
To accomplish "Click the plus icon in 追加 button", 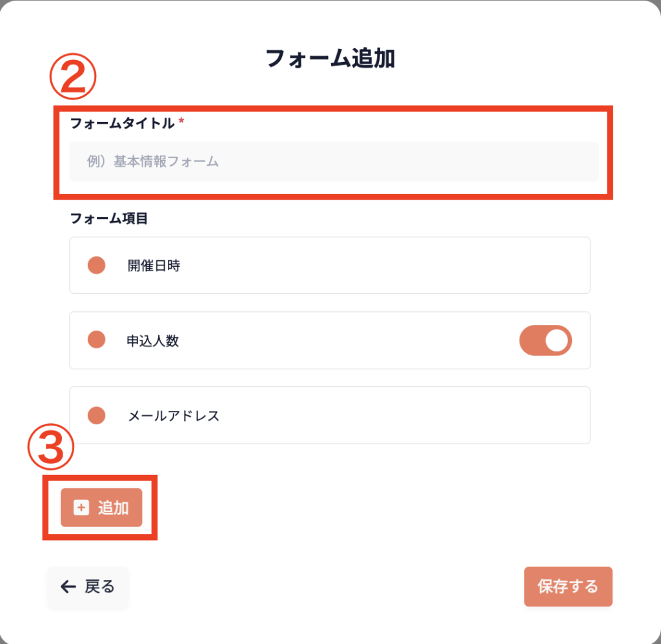I will coord(81,508).
